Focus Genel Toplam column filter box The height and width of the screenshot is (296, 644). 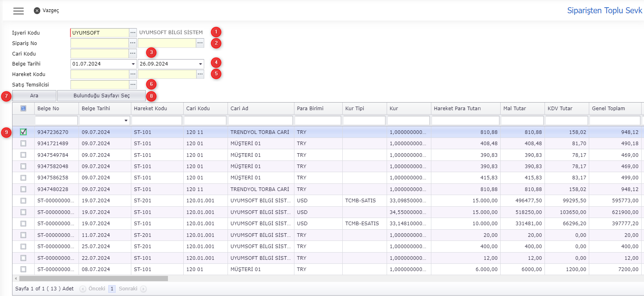pyautogui.click(x=615, y=120)
